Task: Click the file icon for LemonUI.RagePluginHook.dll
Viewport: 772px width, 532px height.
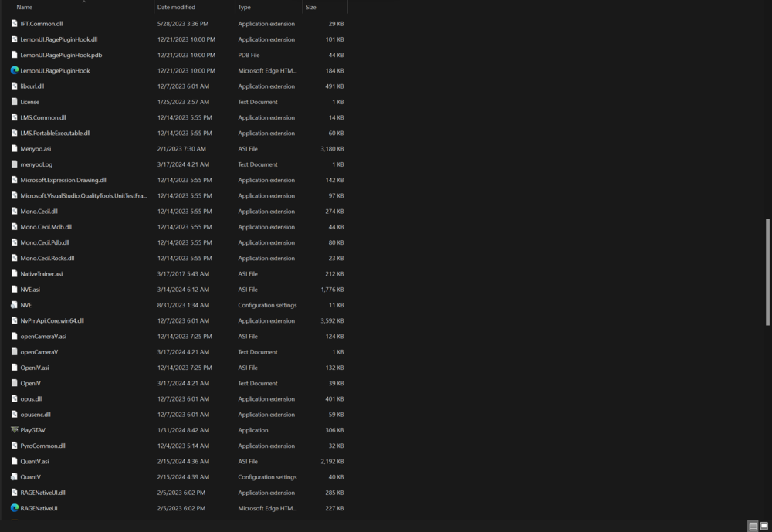Action: pyautogui.click(x=14, y=39)
